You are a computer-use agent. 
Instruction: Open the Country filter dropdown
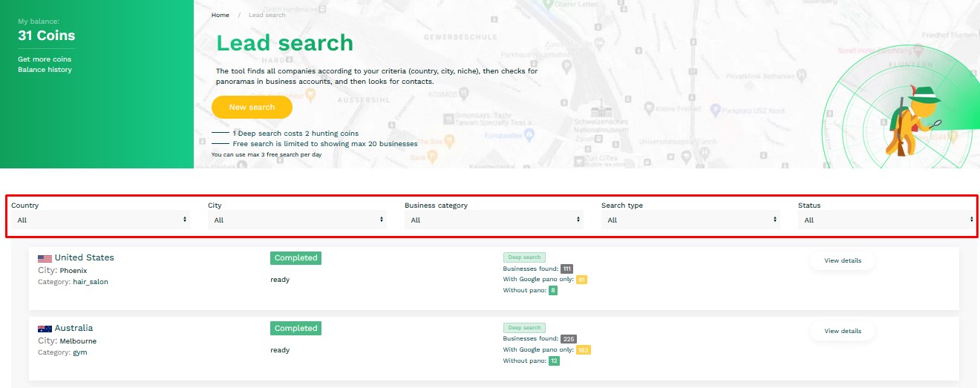[x=101, y=220]
